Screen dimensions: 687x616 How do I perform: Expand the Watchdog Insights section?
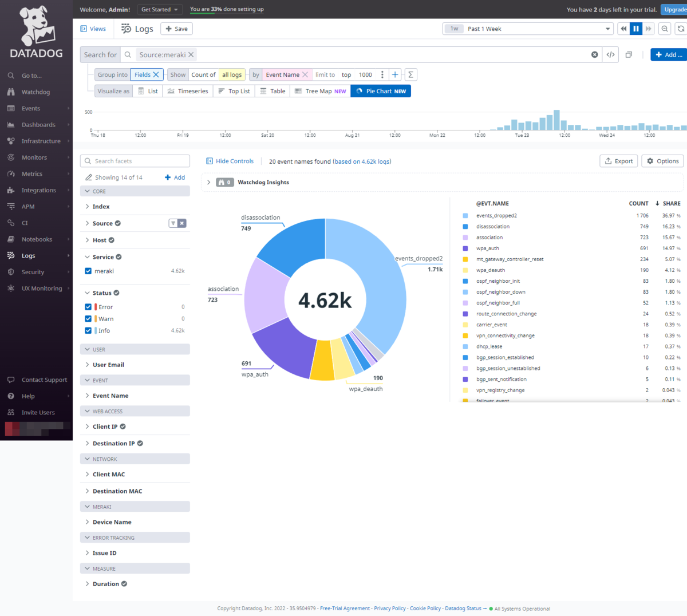click(208, 182)
